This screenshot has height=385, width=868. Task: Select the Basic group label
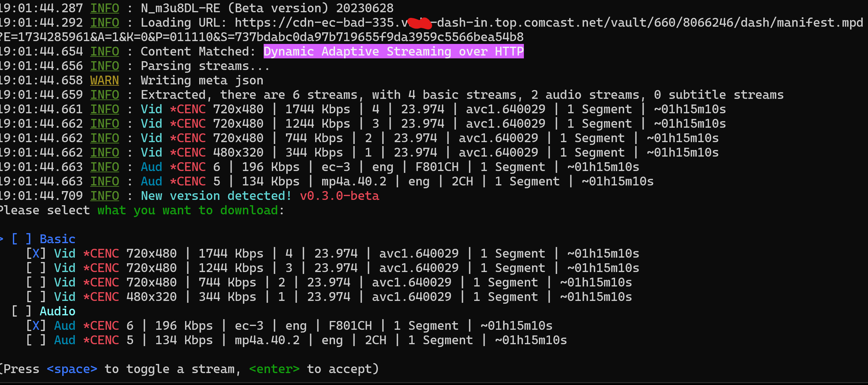point(57,239)
